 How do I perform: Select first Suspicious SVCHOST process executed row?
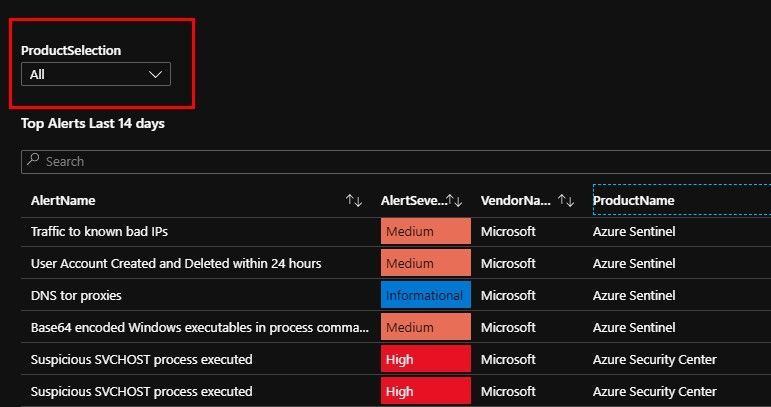[396, 359]
